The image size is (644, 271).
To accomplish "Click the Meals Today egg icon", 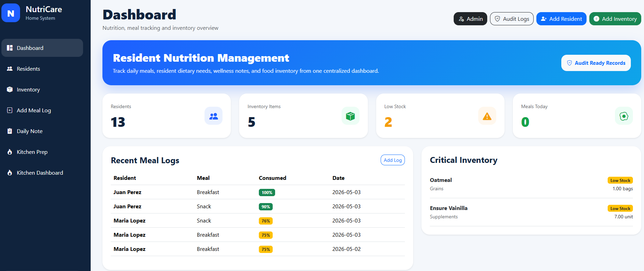I will click(624, 116).
